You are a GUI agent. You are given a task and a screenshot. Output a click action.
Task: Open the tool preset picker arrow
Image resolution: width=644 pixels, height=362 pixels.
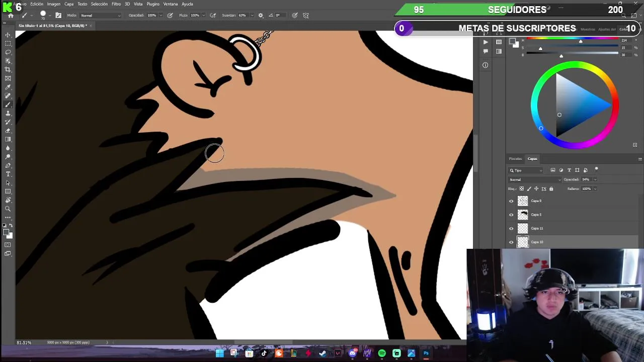[31, 15]
